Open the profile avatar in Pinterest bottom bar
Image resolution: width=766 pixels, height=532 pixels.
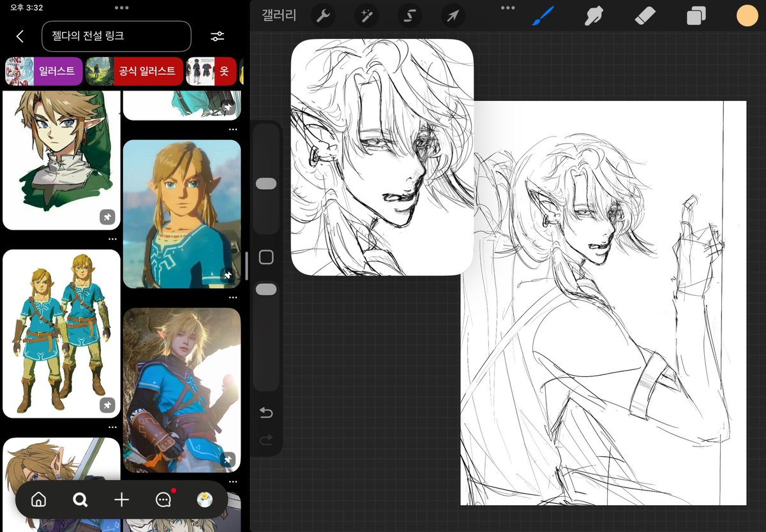coord(205,499)
